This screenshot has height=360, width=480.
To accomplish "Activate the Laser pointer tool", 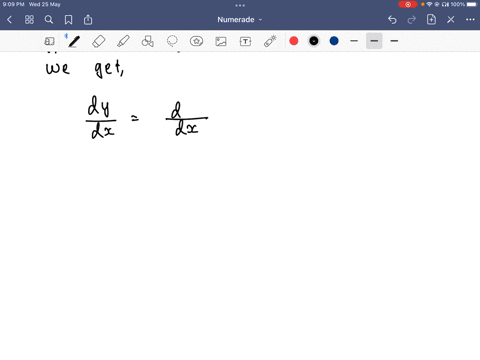I will [x=270, y=41].
